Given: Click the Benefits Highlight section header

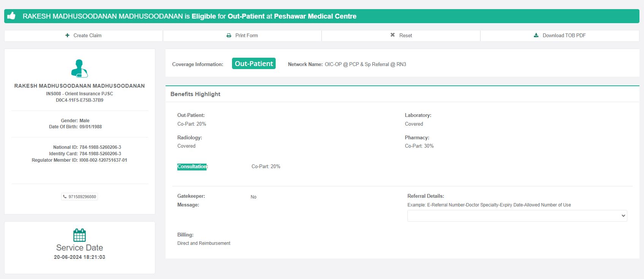Looking at the screenshot, I should [x=195, y=94].
